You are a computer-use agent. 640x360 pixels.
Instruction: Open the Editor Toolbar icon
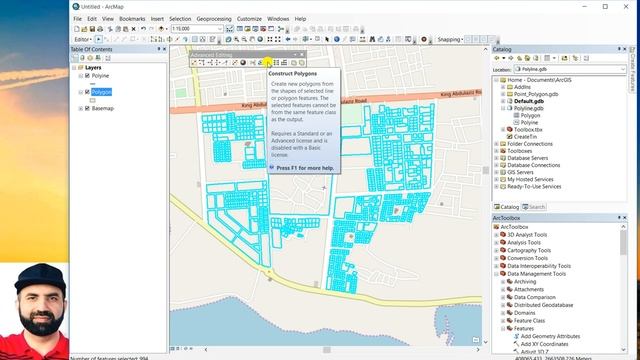coord(230,29)
